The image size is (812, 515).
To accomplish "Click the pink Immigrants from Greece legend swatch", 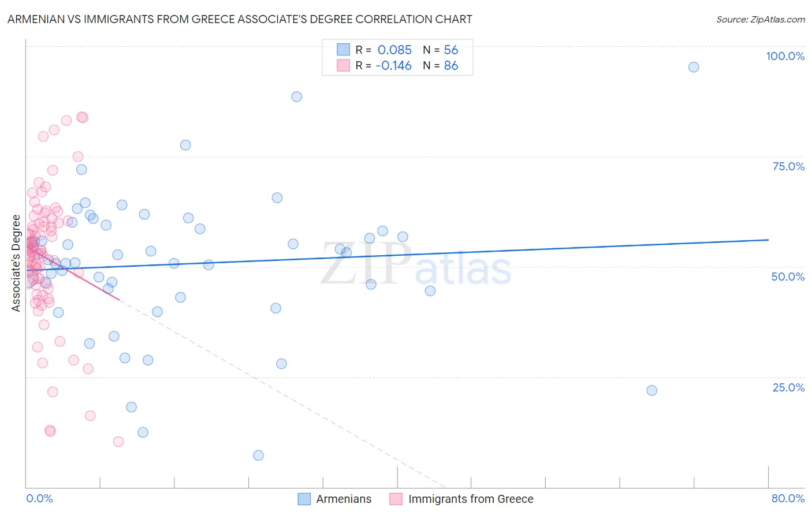I will [x=396, y=499].
